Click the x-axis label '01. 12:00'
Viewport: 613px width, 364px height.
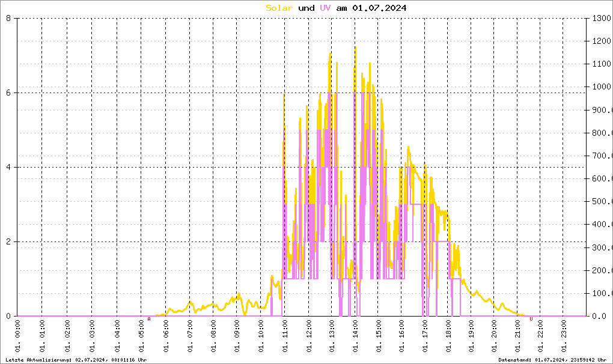point(309,336)
